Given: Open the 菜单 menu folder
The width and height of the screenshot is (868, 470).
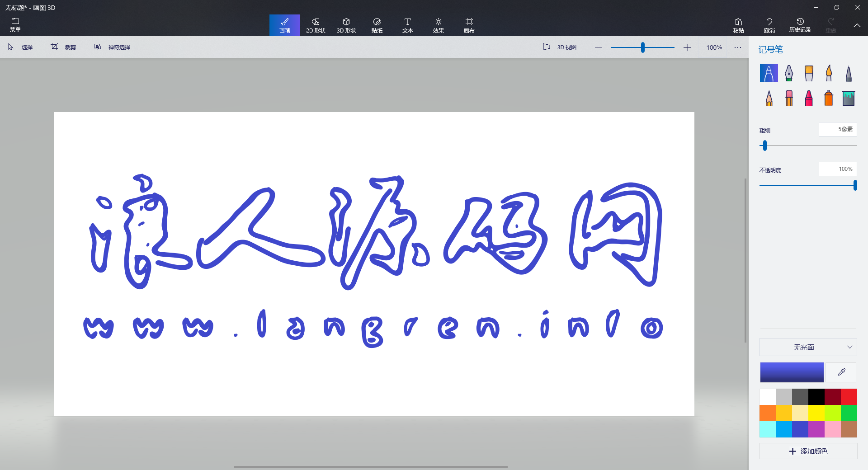Looking at the screenshot, I should pos(15,25).
